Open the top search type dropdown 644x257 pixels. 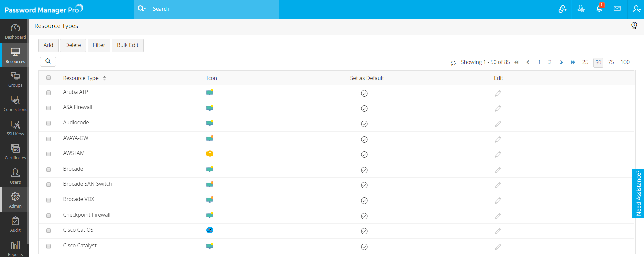(x=142, y=9)
